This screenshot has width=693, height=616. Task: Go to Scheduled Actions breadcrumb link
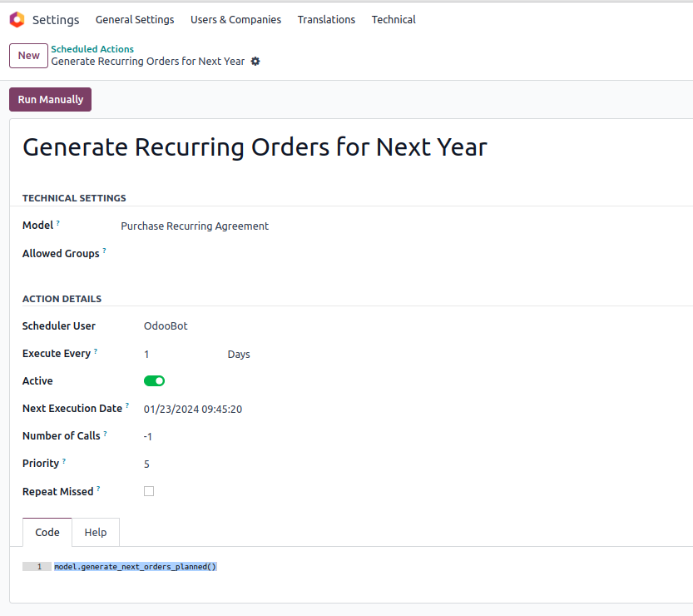coord(92,49)
